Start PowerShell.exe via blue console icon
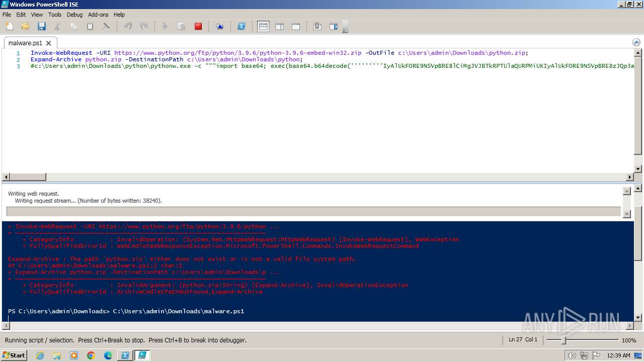This screenshot has height=362, width=644. (x=242, y=27)
